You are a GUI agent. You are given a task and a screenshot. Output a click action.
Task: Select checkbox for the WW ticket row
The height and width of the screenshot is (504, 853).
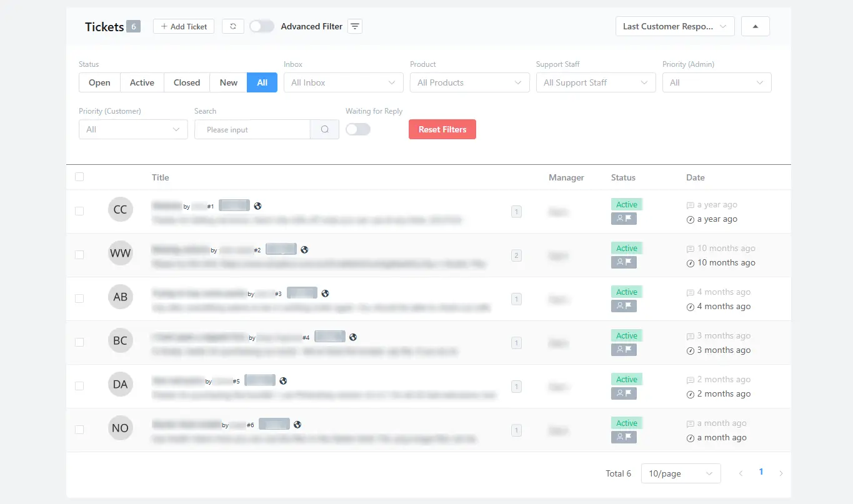click(x=79, y=255)
